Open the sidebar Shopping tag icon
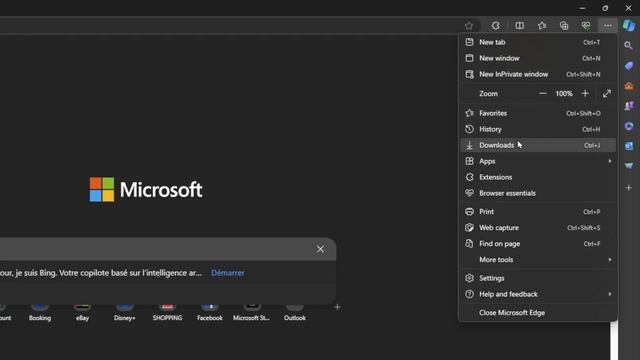This screenshot has width=640, height=360. point(629,66)
